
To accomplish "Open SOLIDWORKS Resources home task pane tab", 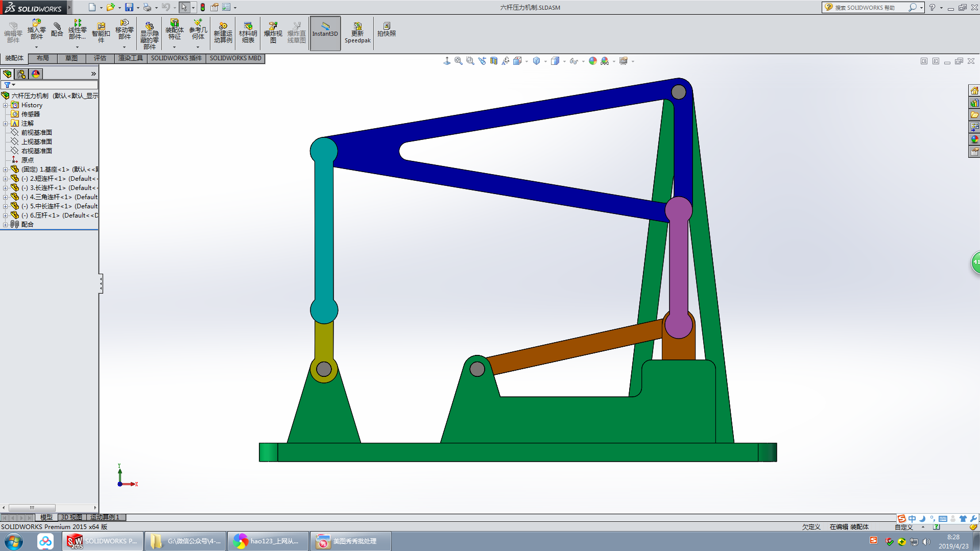I will (x=974, y=90).
